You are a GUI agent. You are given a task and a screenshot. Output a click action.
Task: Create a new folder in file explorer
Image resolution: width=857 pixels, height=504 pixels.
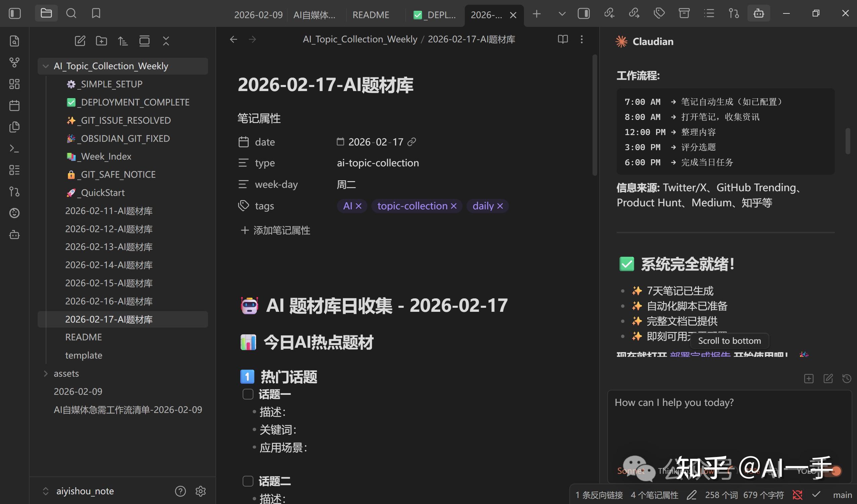(x=101, y=41)
